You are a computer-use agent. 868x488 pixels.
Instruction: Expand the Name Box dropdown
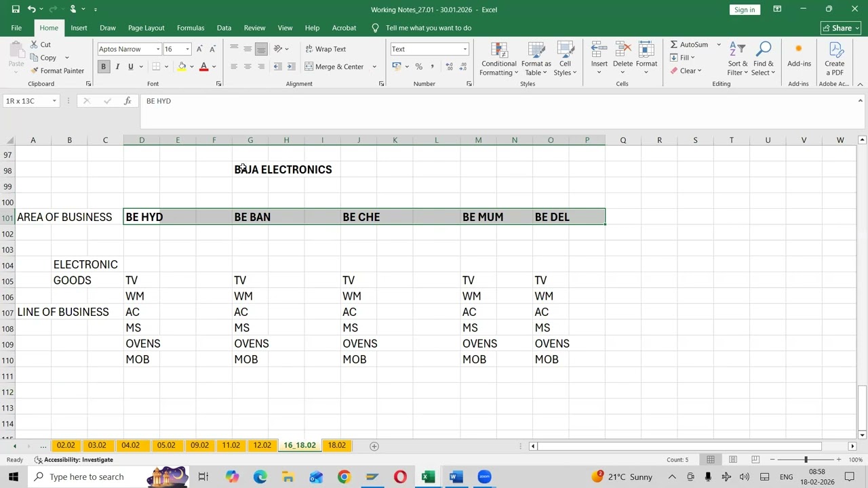pos(54,101)
